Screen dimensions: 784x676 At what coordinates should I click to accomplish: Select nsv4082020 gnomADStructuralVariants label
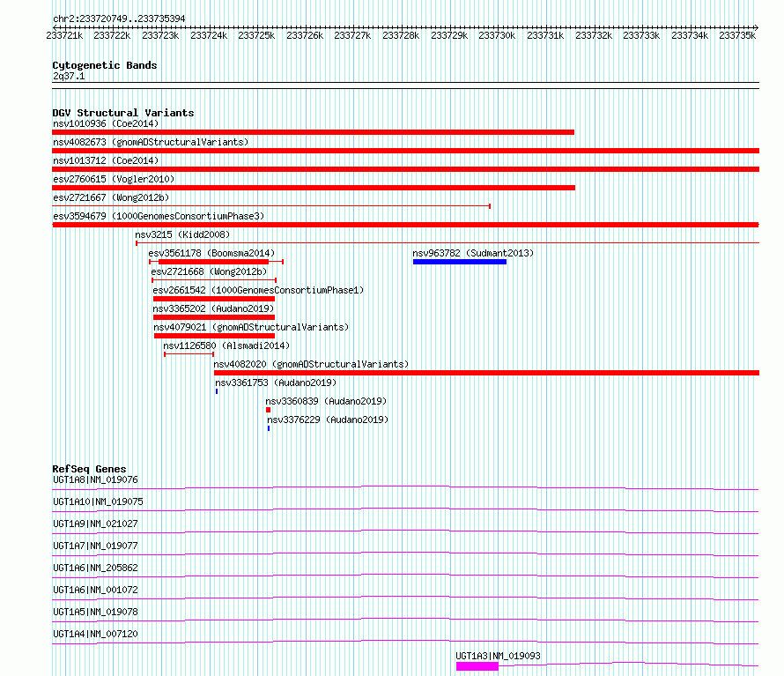pyautogui.click(x=311, y=364)
